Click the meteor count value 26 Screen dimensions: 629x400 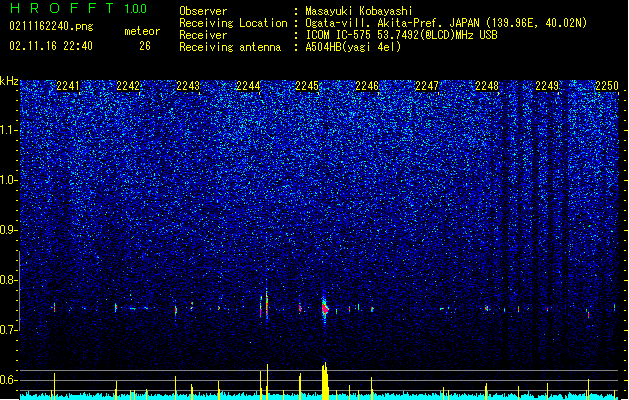pos(145,46)
